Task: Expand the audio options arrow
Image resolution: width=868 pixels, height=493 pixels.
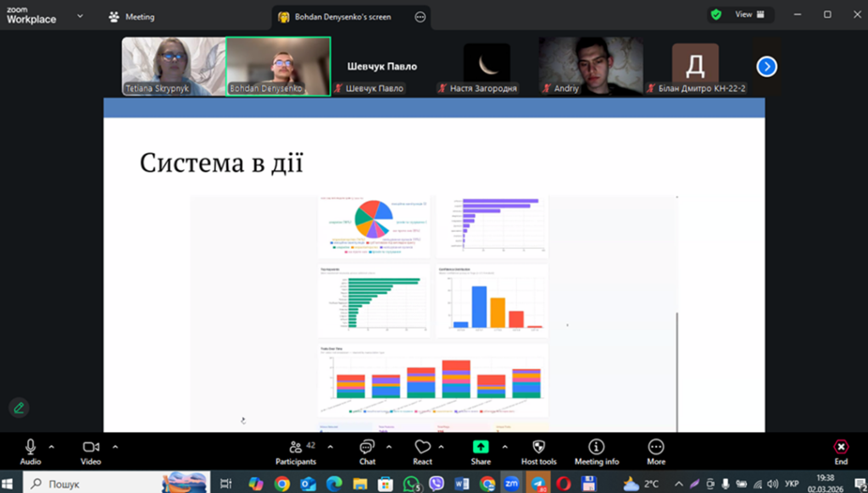Action: click(x=52, y=446)
